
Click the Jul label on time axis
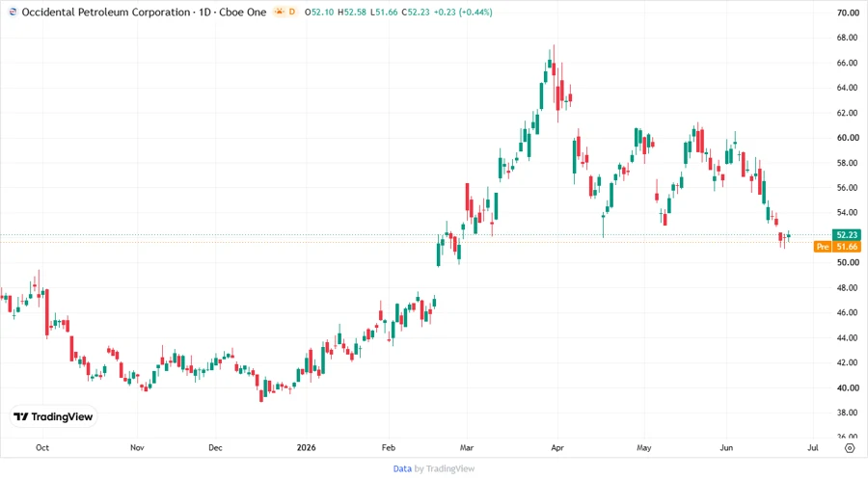813,447
